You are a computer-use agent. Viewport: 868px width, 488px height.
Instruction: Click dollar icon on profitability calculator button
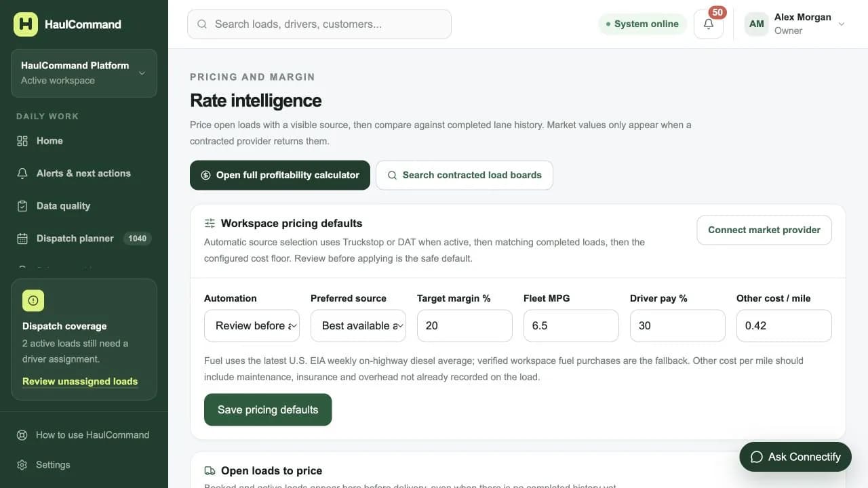(206, 175)
